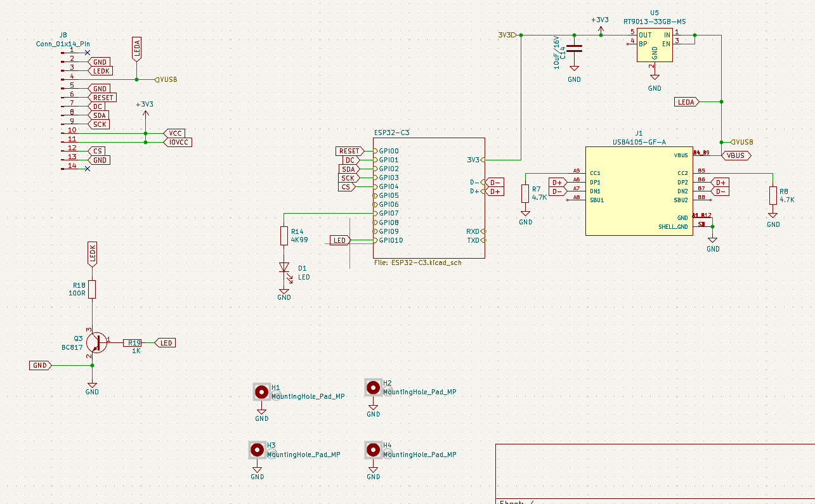Select the RESET label at GPIO0
Viewport: 815px width, 504px height.
pyautogui.click(x=349, y=151)
